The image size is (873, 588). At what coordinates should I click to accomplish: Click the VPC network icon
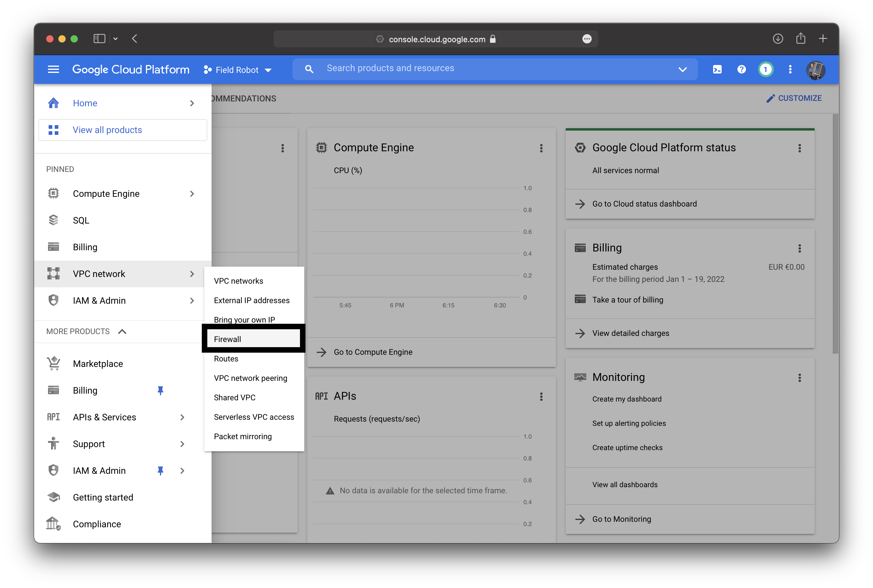tap(53, 273)
